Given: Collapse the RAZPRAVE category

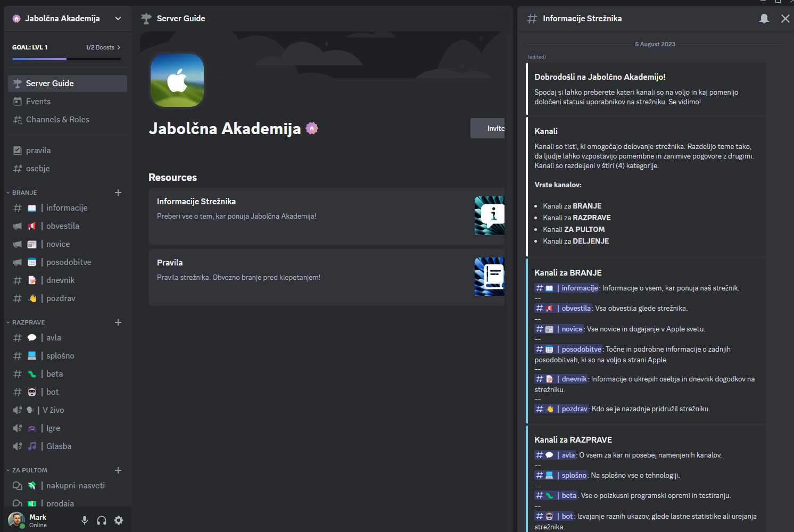Looking at the screenshot, I should 26,322.
